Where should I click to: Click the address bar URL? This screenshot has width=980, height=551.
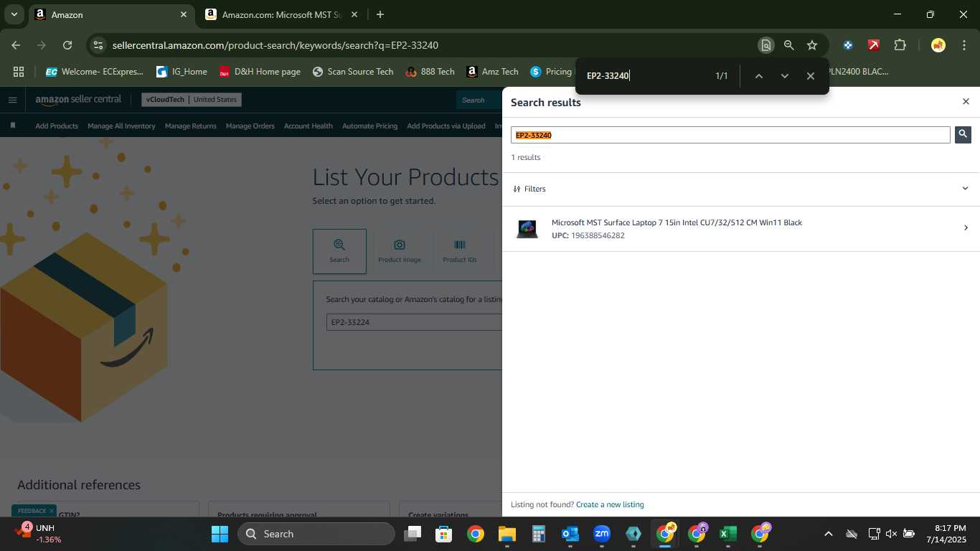click(x=275, y=45)
